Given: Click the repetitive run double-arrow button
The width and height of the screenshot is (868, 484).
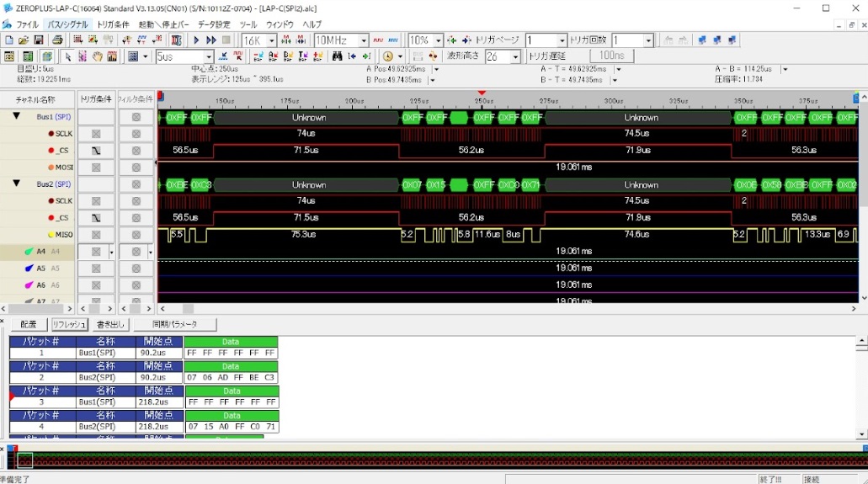Looking at the screenshot, I should pyautogui.click(x=211, y=40).
